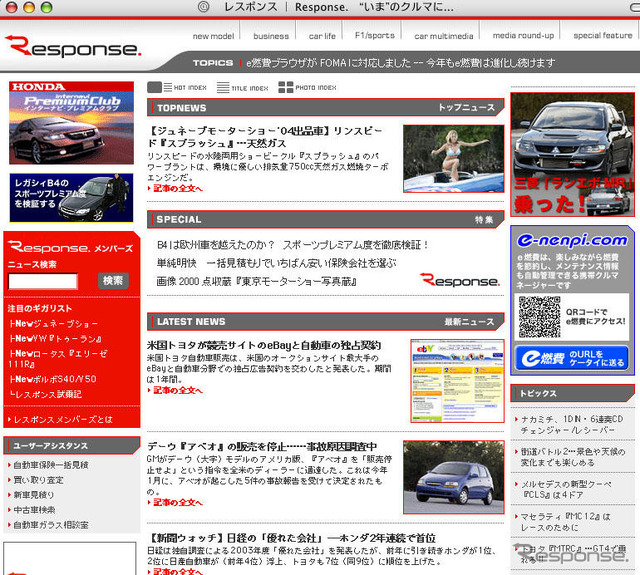Viewport: 640px width, 575px height.
Task: Open the マセラティ MC12 topic link
Action: pyautogui.click(x=566, y=522)
